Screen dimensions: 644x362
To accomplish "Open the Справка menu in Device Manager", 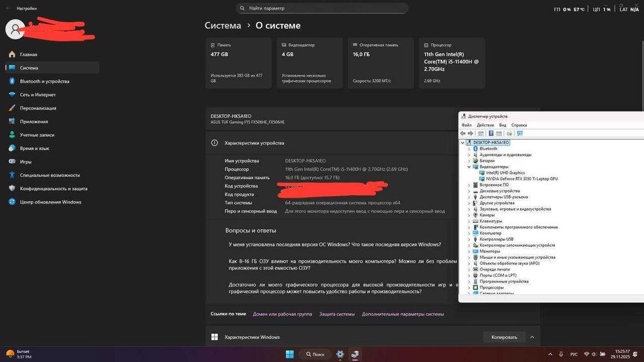I will [518, 125].
